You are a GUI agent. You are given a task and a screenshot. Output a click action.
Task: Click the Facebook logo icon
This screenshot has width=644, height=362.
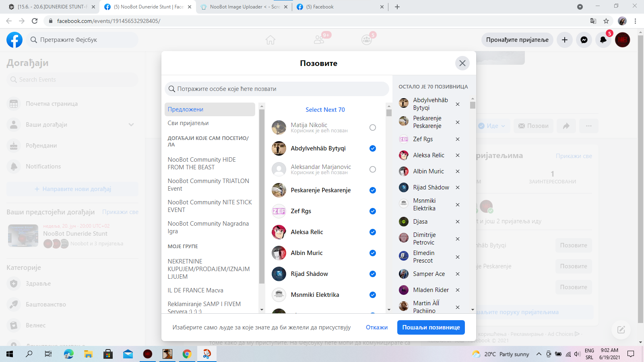pos(14,40)
